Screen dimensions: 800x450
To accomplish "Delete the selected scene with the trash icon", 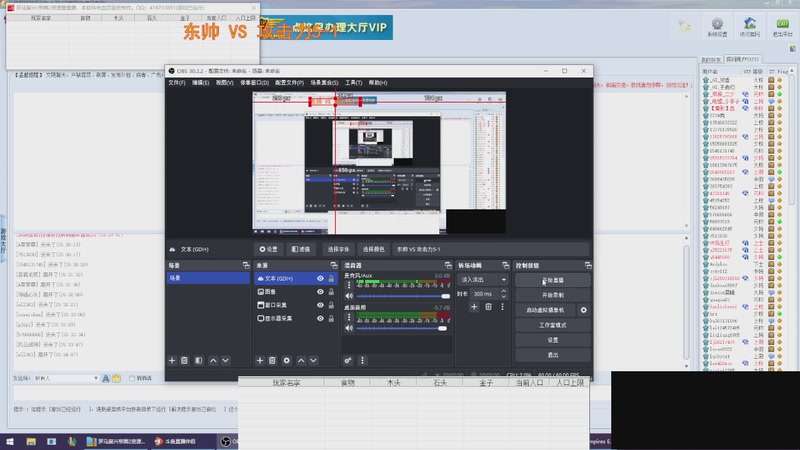I will [185, 361].
